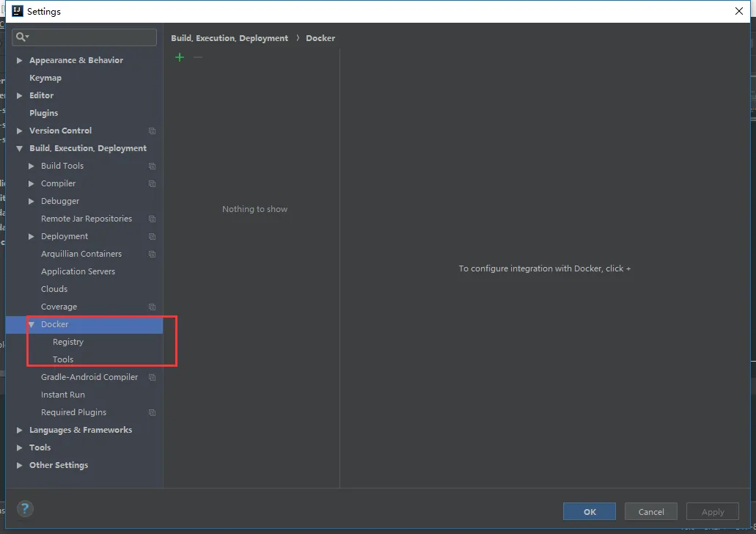
Task: Select the Docker tree item
Action: 54,324
